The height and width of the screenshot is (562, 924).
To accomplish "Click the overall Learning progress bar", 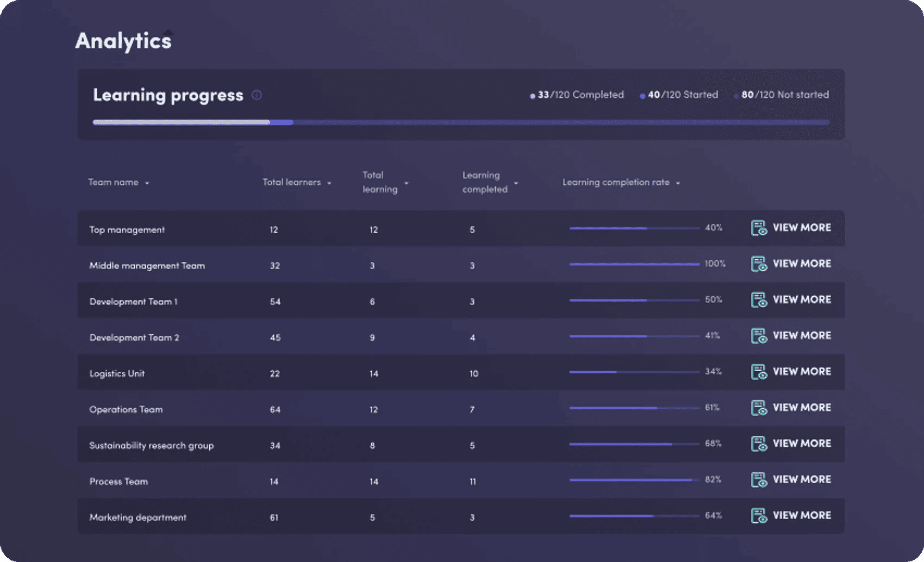I will pos(461,122).
